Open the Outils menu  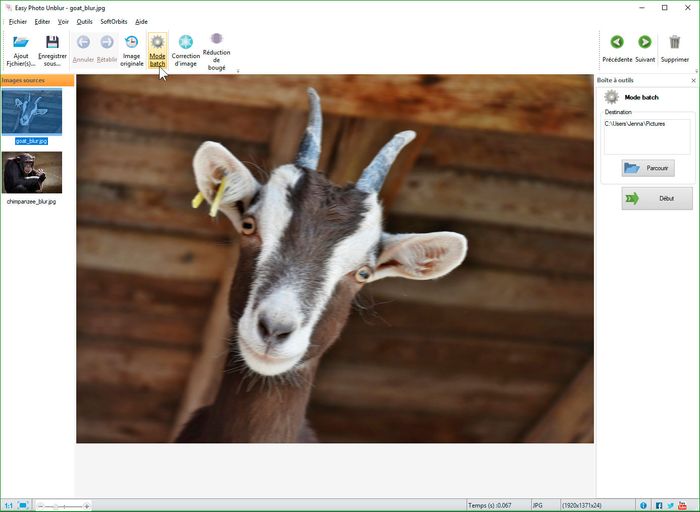tap(84, 21)
